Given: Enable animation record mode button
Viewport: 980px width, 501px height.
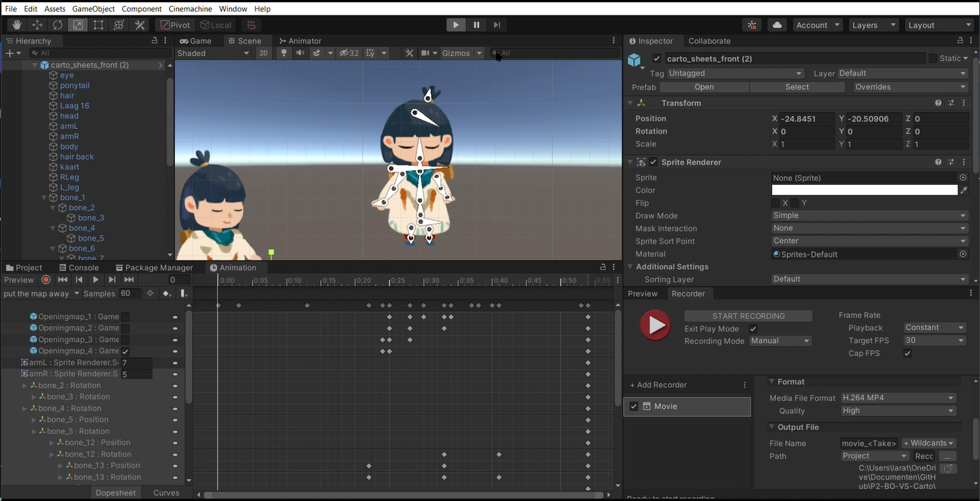Looking at the screenshot, I should tap(46, 280).
